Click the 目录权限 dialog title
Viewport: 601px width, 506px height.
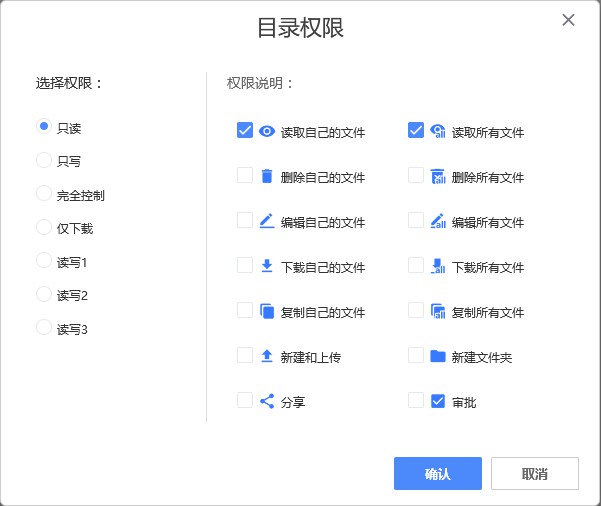pos(300,28)
